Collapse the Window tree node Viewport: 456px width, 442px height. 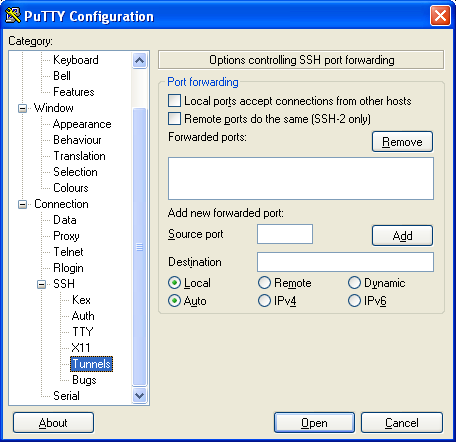tap(22, 108)
